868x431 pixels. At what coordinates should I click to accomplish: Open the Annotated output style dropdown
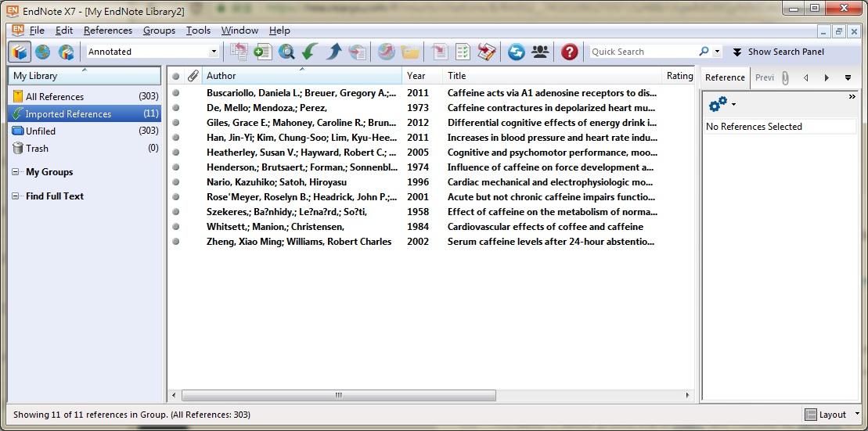pos(214,52)
